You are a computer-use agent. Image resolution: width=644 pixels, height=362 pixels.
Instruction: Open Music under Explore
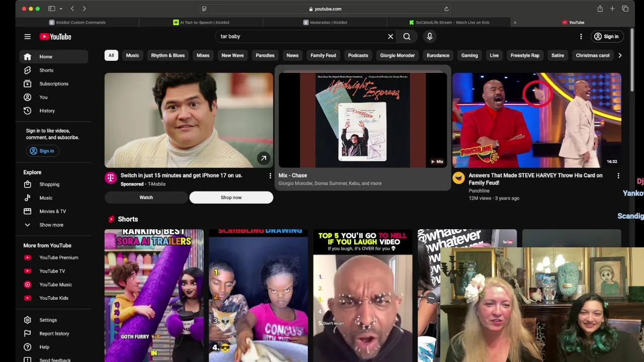click(54, 198)
